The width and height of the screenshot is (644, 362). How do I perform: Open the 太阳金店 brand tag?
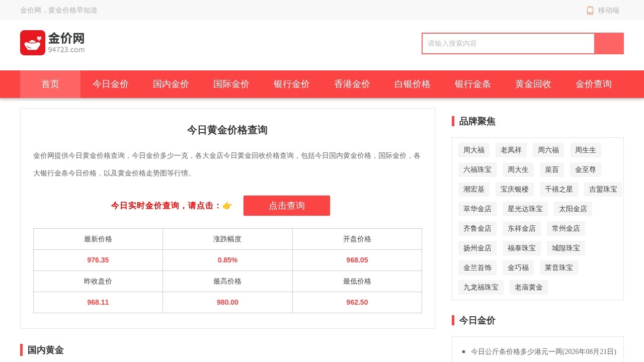point(573,209)
